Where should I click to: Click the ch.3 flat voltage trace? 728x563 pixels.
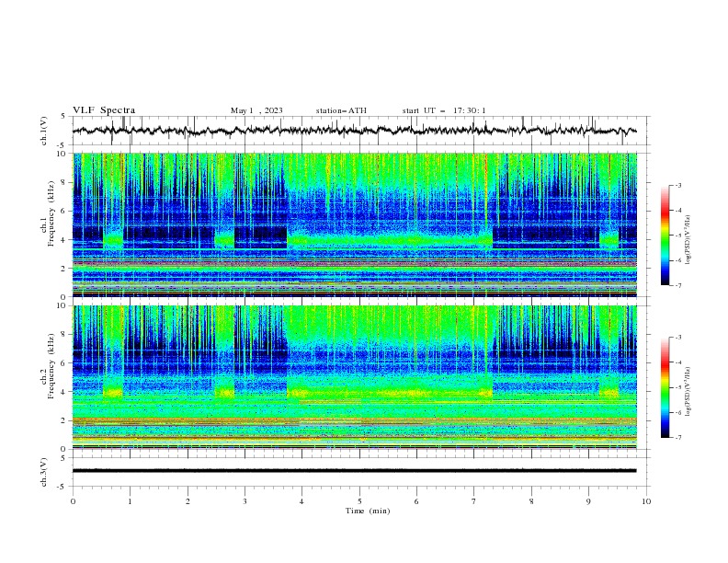tap(354, 471)
